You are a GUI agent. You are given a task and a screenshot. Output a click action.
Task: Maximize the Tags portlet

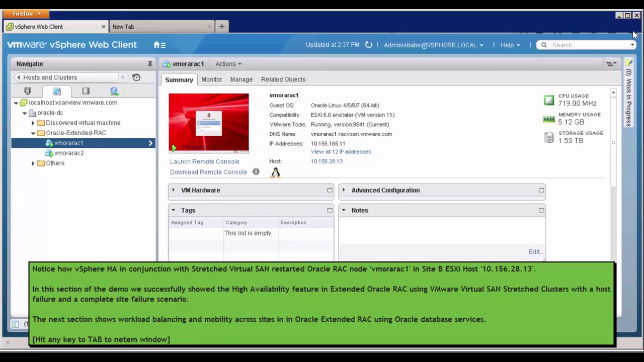pos(330,210)
